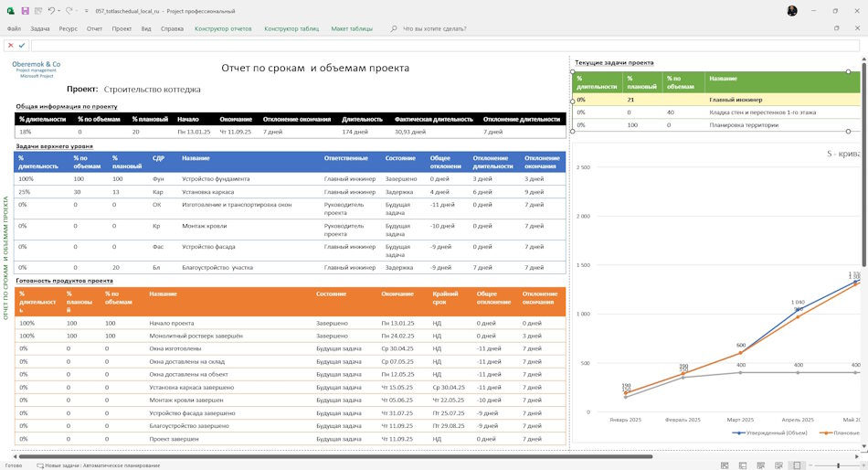Switch to Resource Sheet view in status bar
The height and width of the screenshot is (470, 868).
click(x=778, y=465)
